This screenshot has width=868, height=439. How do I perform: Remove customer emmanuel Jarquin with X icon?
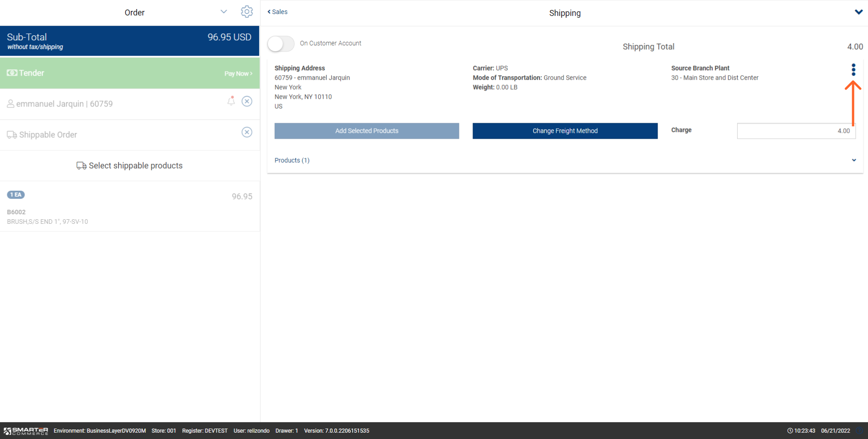click(x=247, y=101)
